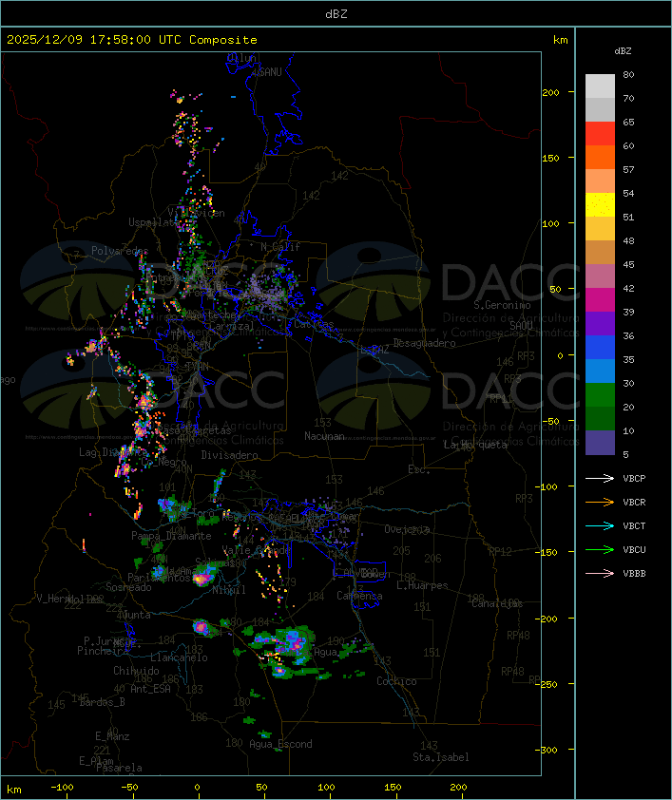Click the Desaguadero place label
Image resolution: width=672 pixels, height=800 pixels.
[424, 343]
